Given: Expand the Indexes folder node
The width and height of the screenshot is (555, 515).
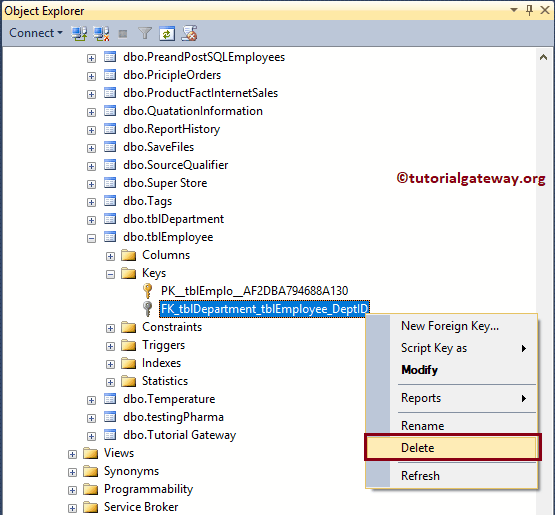Looking at the screenshot, I should 110,364.
